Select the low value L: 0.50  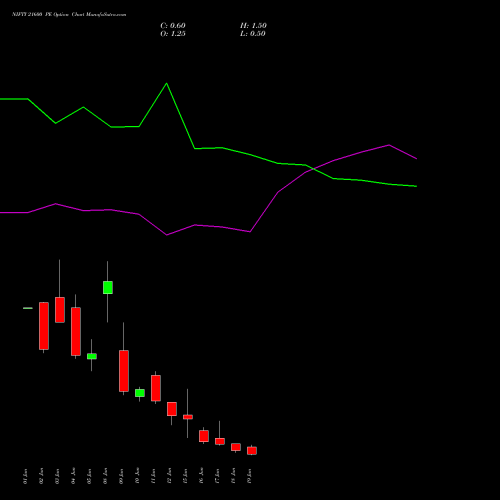(253, 34)
